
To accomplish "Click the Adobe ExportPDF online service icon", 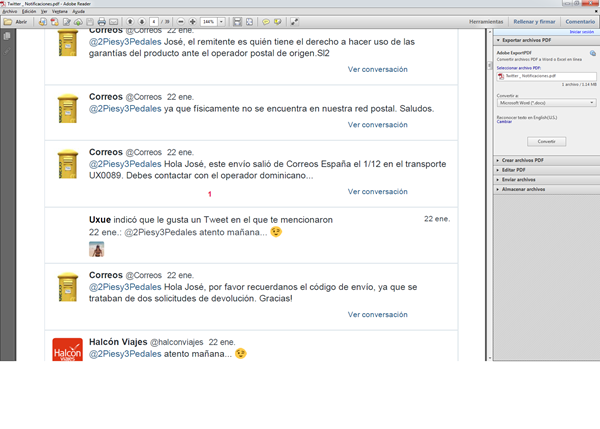I will tap(592, 53).
